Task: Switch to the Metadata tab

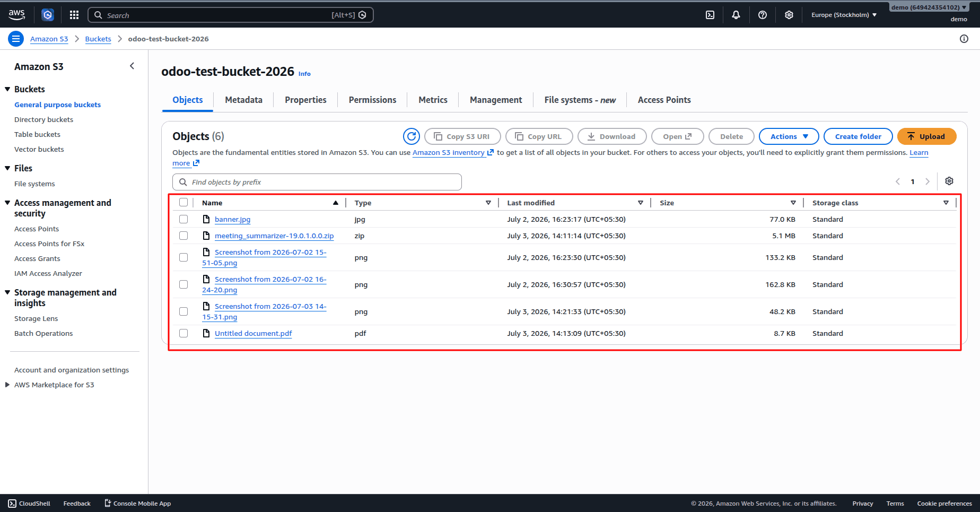Action: point(243,100)
